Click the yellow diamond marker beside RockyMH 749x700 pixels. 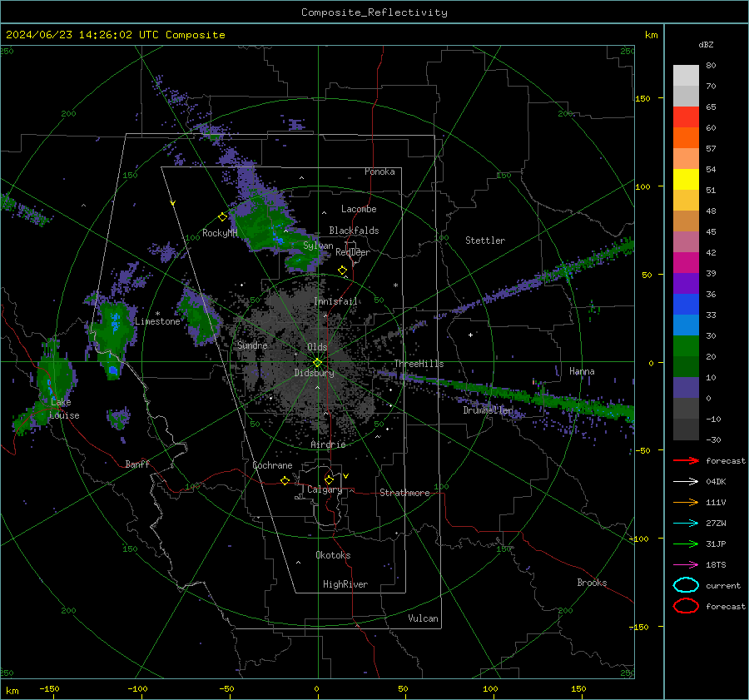222,217
